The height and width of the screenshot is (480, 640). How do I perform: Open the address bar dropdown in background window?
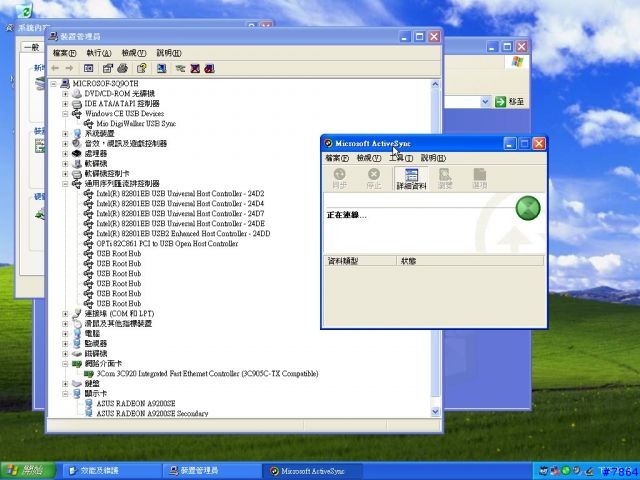coord(485,101)
